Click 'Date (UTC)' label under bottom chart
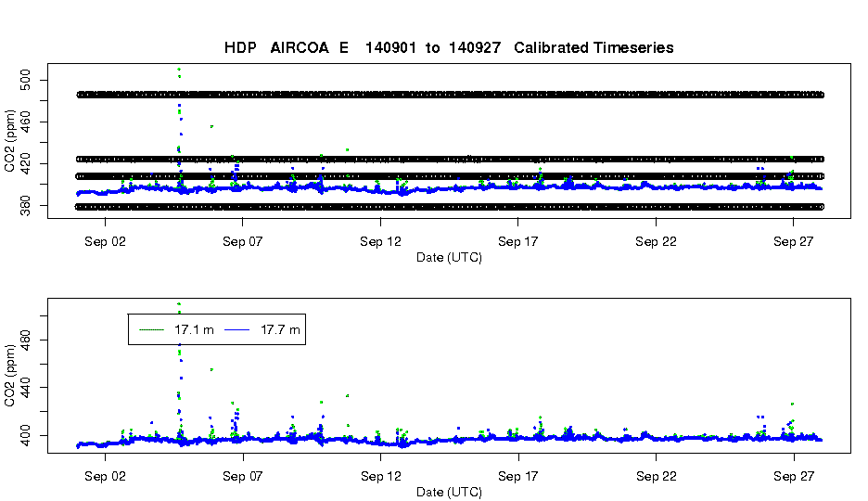The height and width of the screenshot is (501, 868). tap(449, 492)
